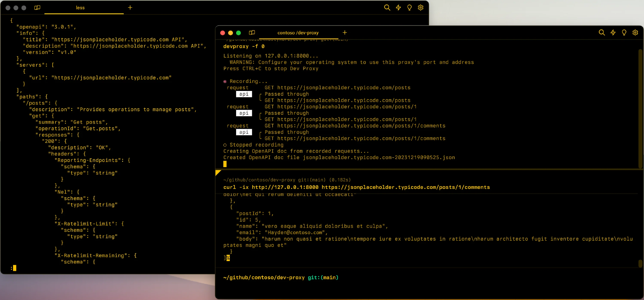Click the prompt '~/github/contoso/dev-proxy git:(main)' input line
Viewport: 644px width, 300px height.
pos(281,278)
